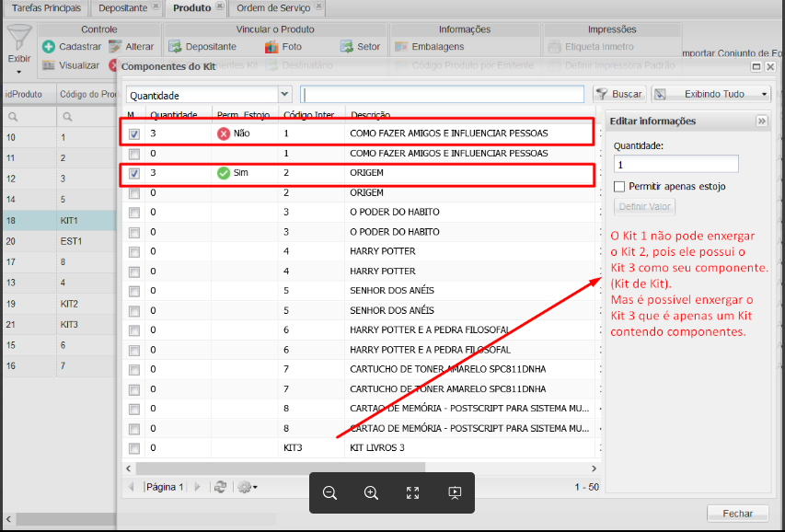
Task: Uncheck first COMO FAZER AMIGOS row checkbox
Action: [134, 133]
